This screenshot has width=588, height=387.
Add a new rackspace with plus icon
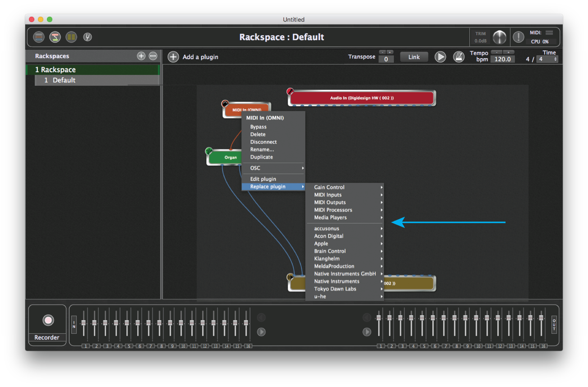click(x=141, y=56)
